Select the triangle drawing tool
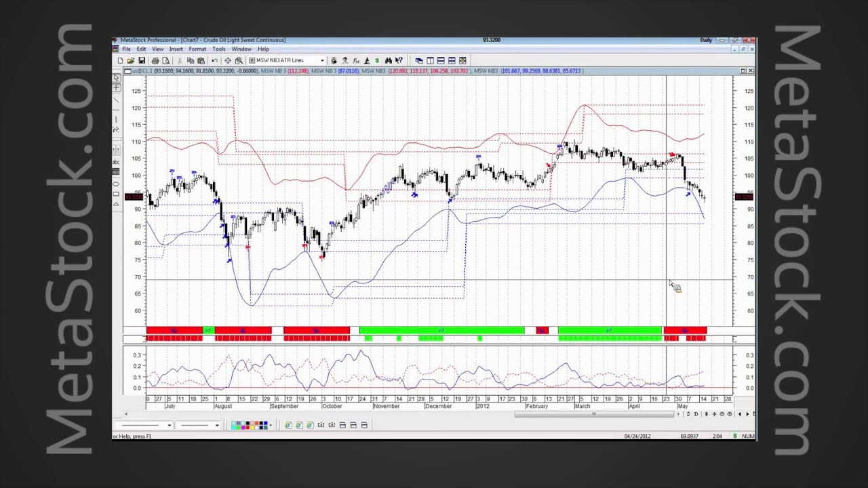Image resolution: width=868 pixels, height=488 pixels. tap(117, 203)
